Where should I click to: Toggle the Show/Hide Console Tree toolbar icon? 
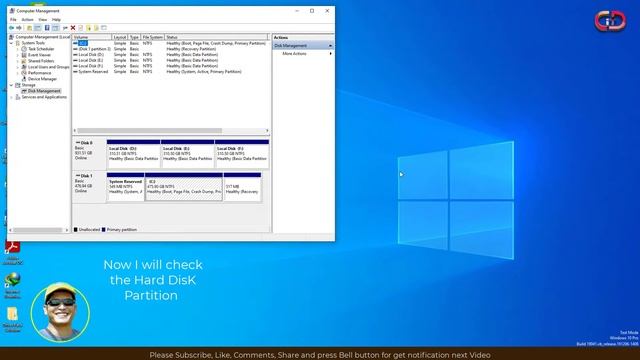tap(38, 28)
